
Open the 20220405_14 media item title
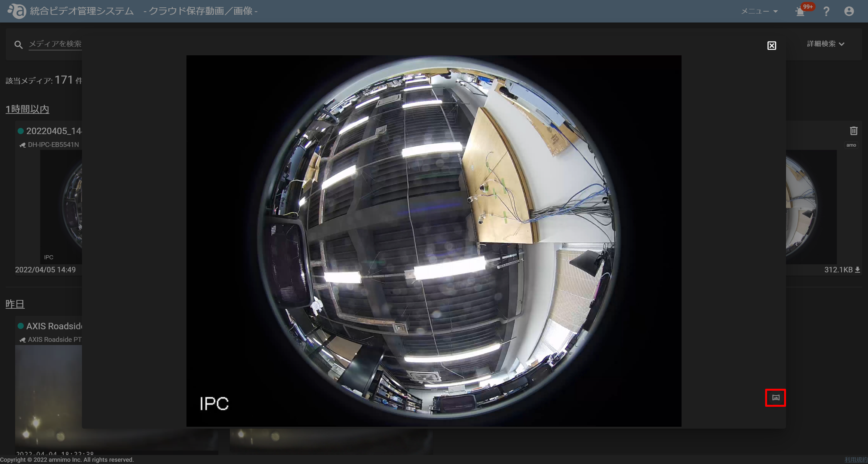pyautogui.click(x=54, y=131)
